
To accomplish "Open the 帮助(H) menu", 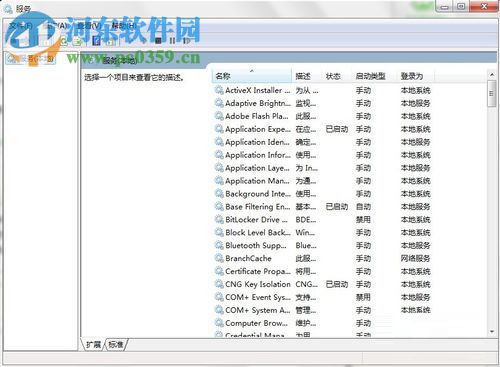I will 124,26.
